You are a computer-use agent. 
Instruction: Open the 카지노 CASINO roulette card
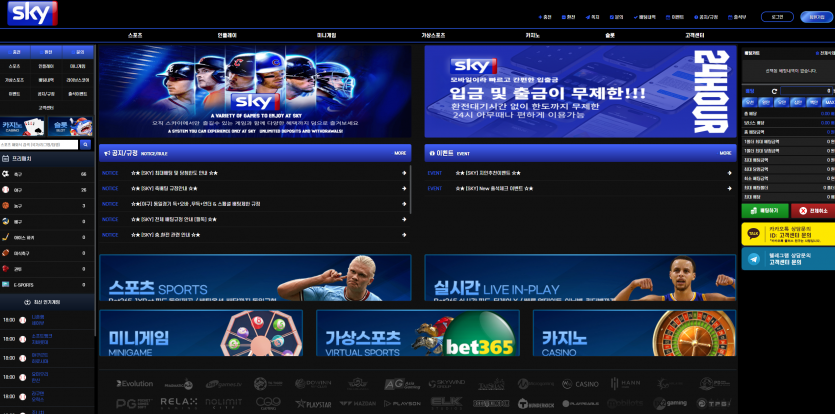point(634,333)
